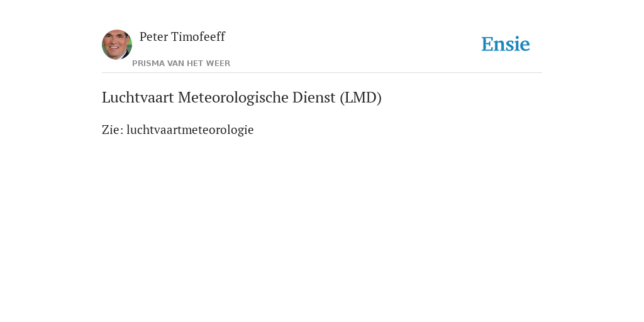Image resolution: width=644 pixels, height=322 pixels.
Task: Select the PRISMA VAN HET WEER source label
Action: click(x=181, y=64)
